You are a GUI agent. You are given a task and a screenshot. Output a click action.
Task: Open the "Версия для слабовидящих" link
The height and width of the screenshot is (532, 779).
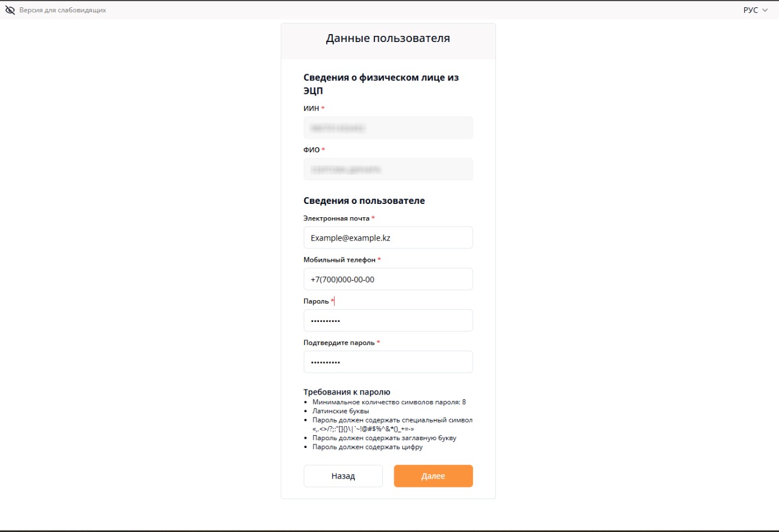click(63, 10)
